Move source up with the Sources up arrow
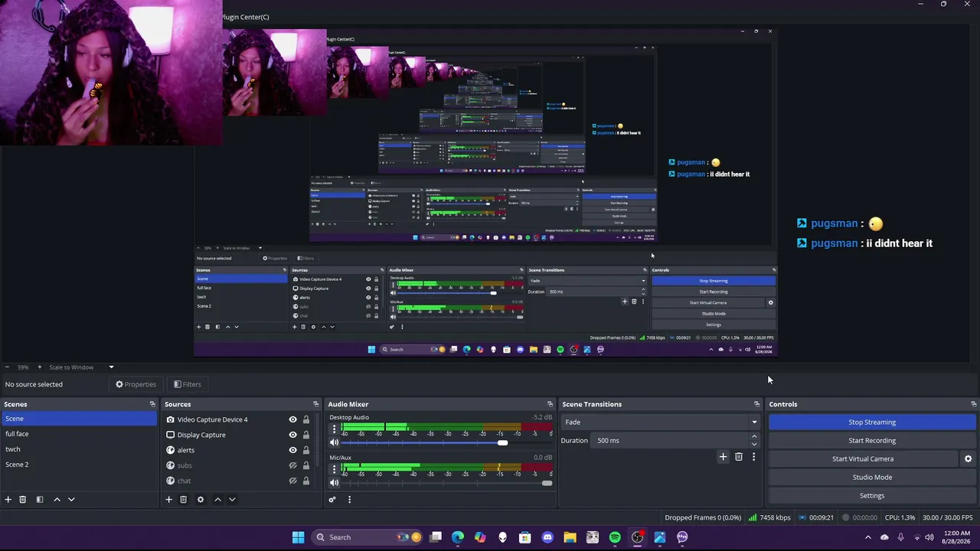 [x=217, y=500]
